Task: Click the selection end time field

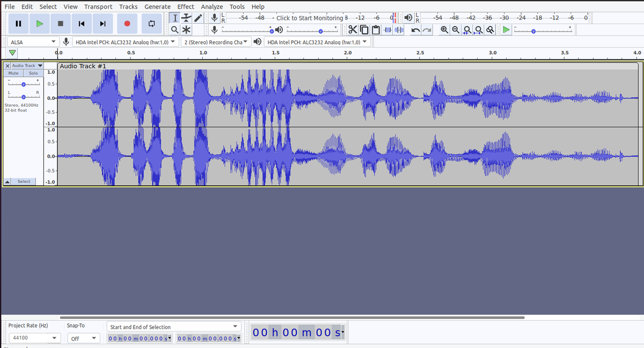Action: point(209,338)
